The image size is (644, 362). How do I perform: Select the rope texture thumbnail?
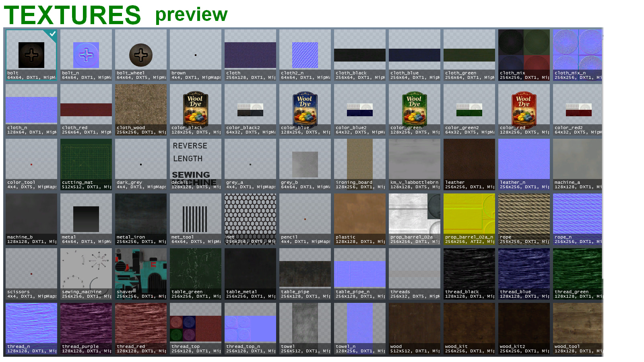tap(524, 219)
